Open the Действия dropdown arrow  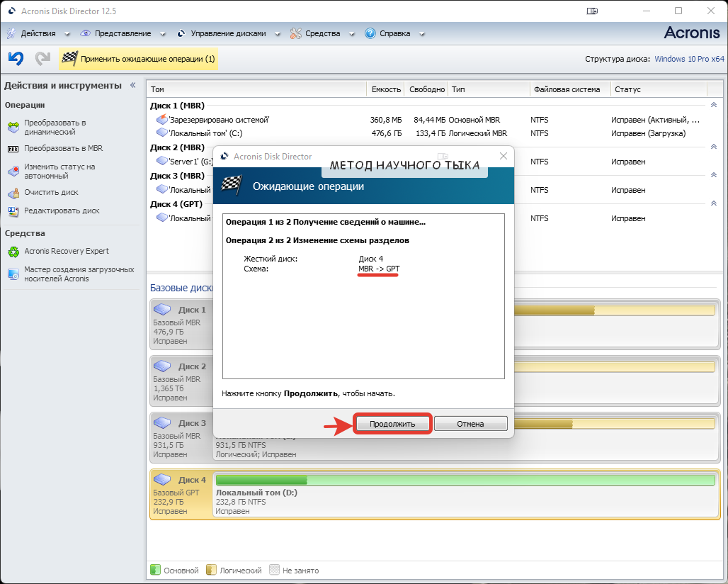click(67, 34)
